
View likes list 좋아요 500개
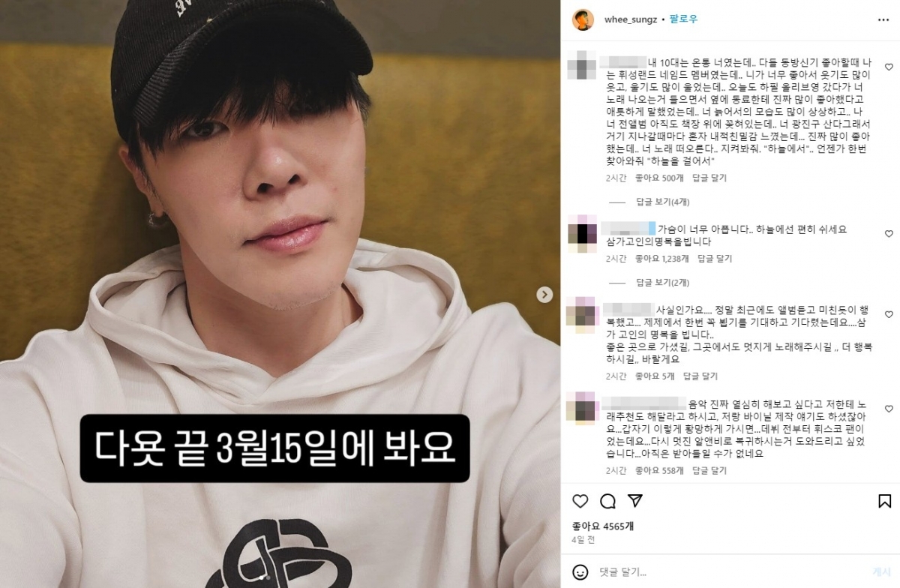659,178
